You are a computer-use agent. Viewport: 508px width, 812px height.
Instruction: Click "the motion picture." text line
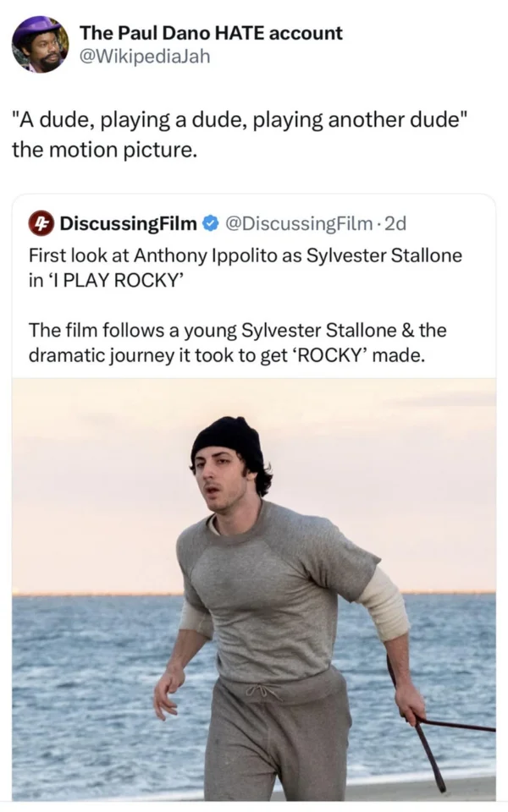click(x=104, y=151)
